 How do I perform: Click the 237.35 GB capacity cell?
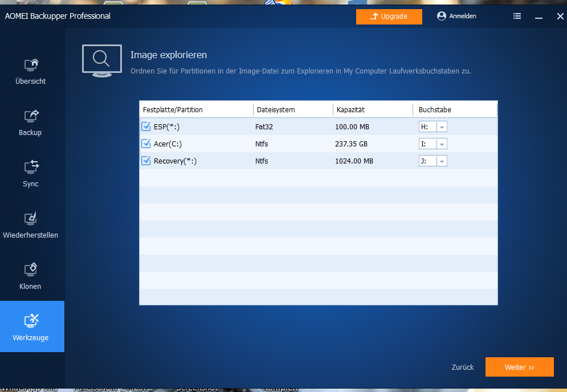click(352, 144)
